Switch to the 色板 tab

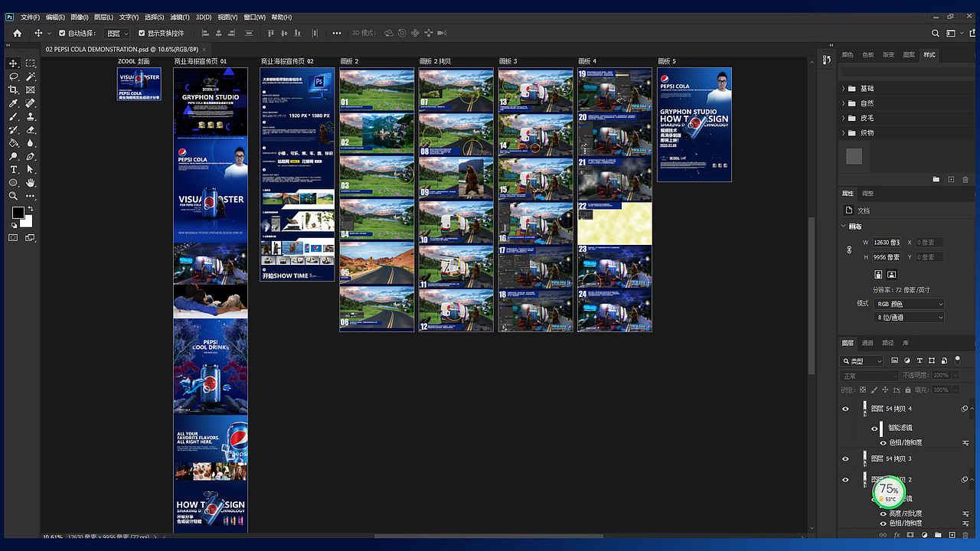tap(868, 54)
